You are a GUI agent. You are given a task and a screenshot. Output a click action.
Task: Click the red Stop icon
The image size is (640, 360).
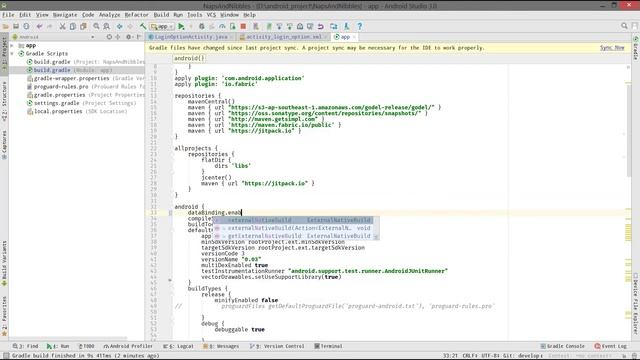(x=243, y=27)
